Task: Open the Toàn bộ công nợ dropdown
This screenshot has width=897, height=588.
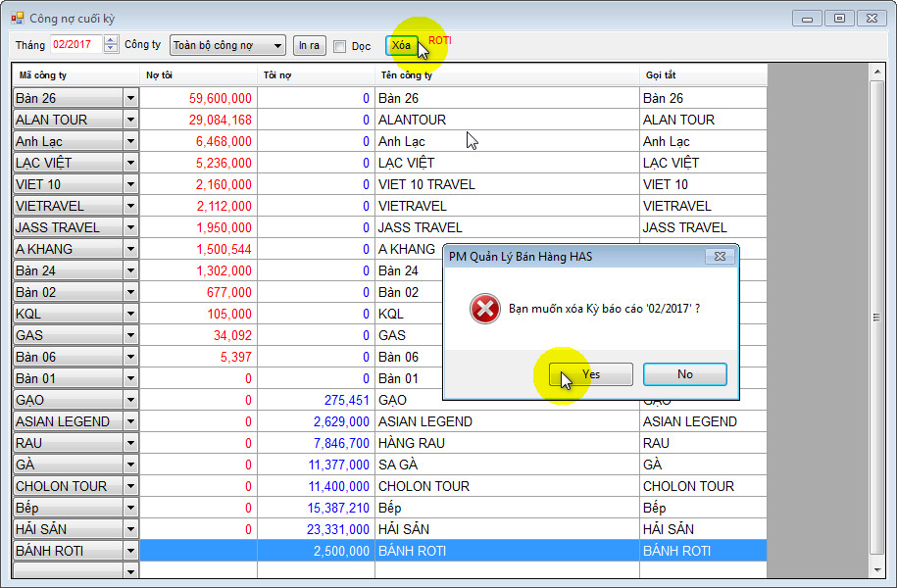Action: pyautogui.click(x=227, y=46)
